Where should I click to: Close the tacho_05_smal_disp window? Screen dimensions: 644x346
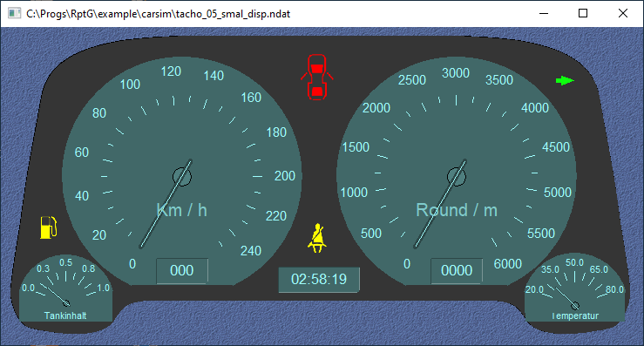point(622,13)
